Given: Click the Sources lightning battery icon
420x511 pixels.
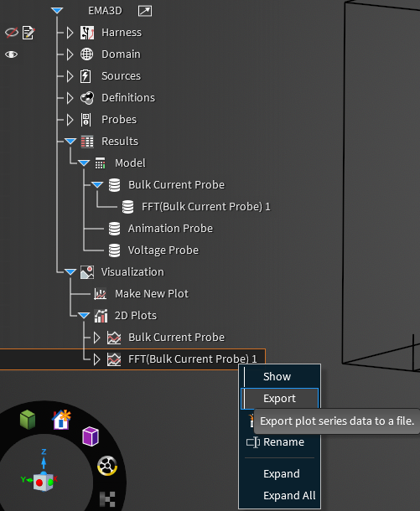Looking at the screenshot, I should pos(86,76).
